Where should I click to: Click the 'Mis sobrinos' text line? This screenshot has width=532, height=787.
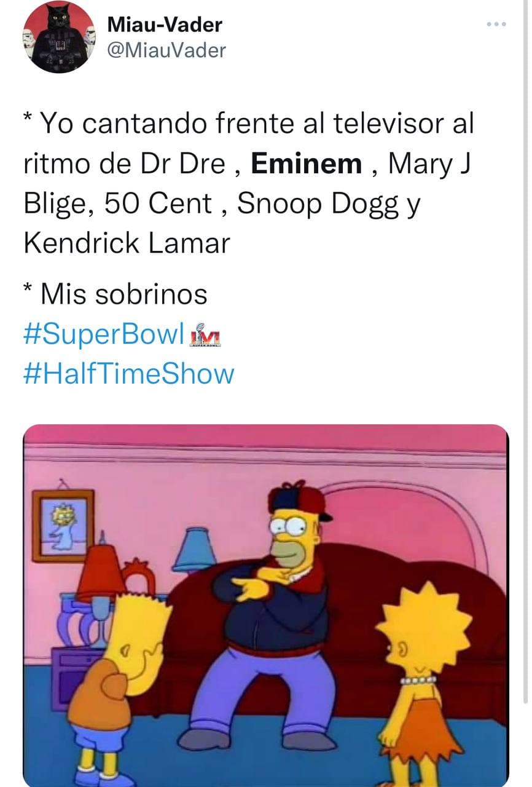[x=115, y=295]
